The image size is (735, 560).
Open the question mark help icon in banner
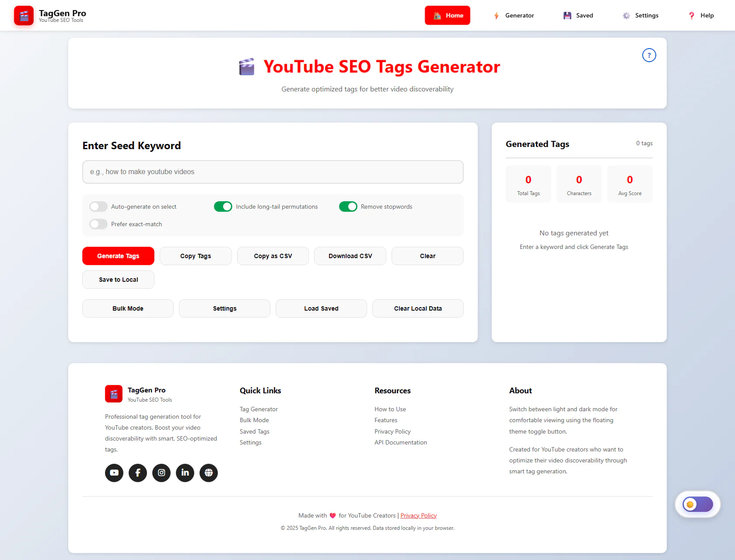coord(649,55)
